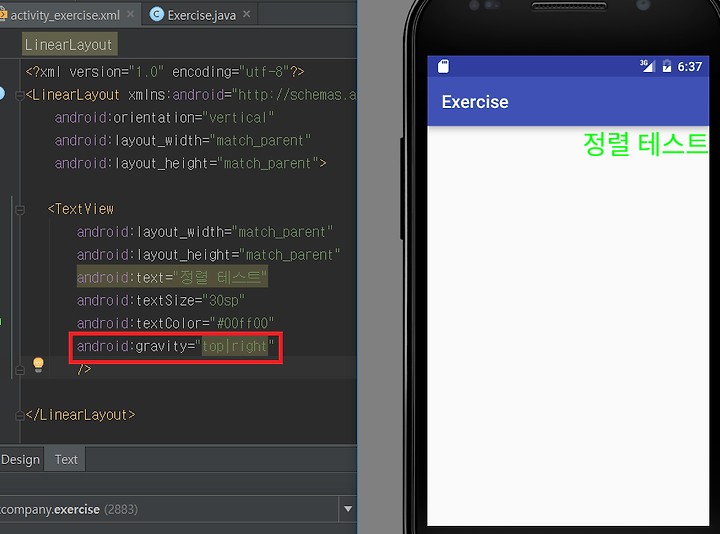
Task: Click the 3G signal icon in emulator
Action: tap(647, 66)
